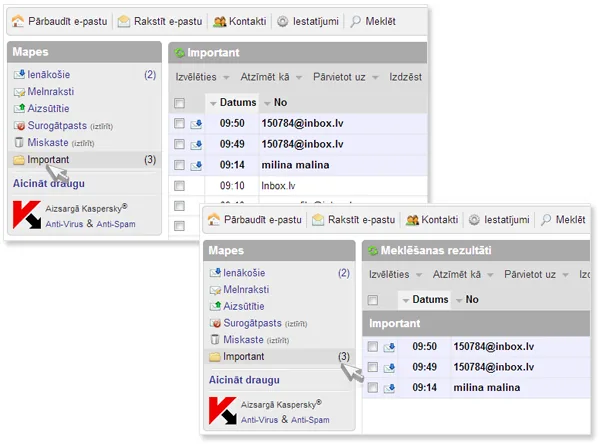Image resolution: width=600 pixels, height=448 pixels.
Task: Open message from Inbox.lv at 09:10
Action: [278, 186]
